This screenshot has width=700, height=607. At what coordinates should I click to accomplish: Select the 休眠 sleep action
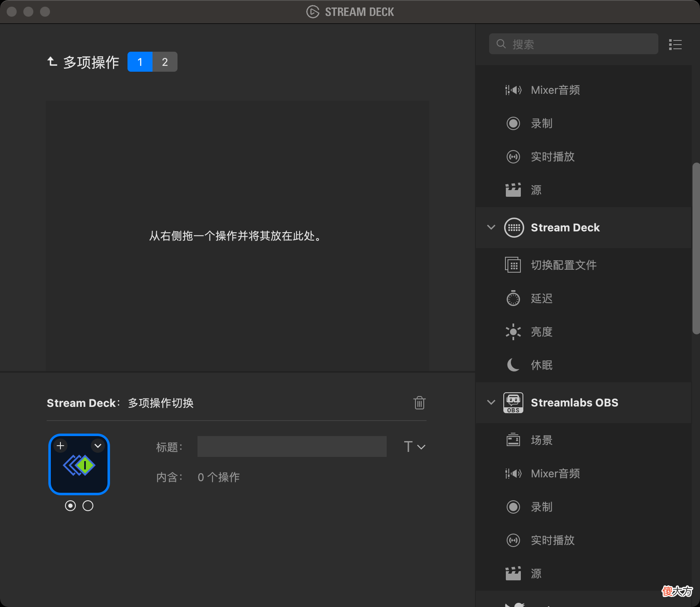583,365
